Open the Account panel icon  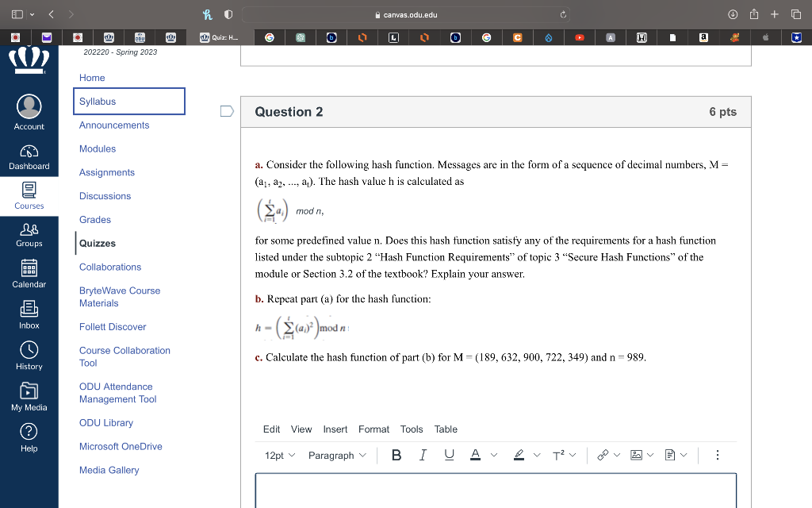pos(29,107)
